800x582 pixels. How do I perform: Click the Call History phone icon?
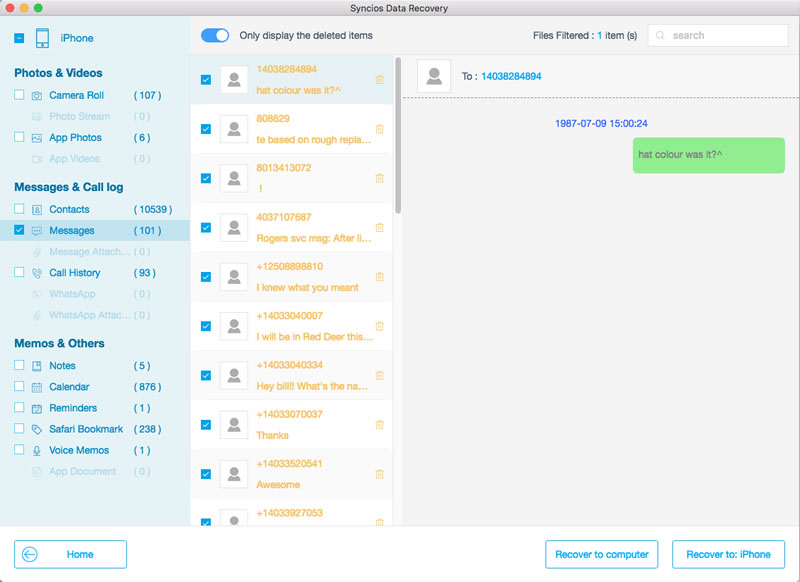[37, 273]
